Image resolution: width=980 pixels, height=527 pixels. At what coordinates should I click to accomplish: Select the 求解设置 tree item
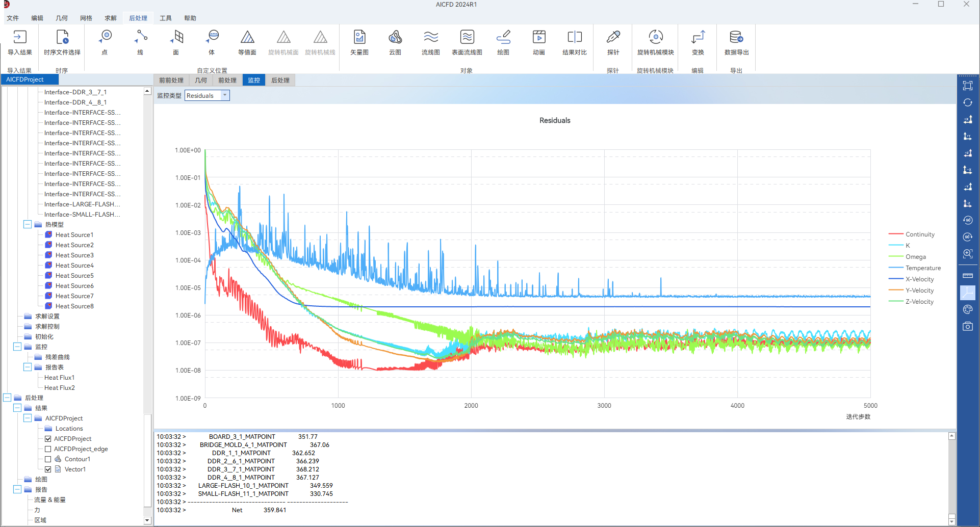[47, 317]
